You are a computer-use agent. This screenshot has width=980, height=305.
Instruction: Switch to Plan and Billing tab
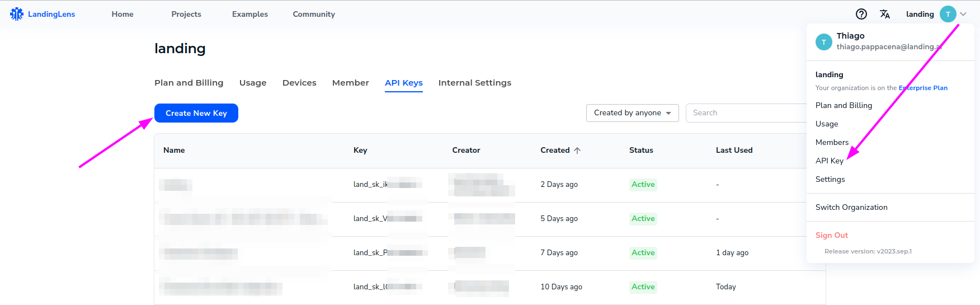click(x=189, y=83)
